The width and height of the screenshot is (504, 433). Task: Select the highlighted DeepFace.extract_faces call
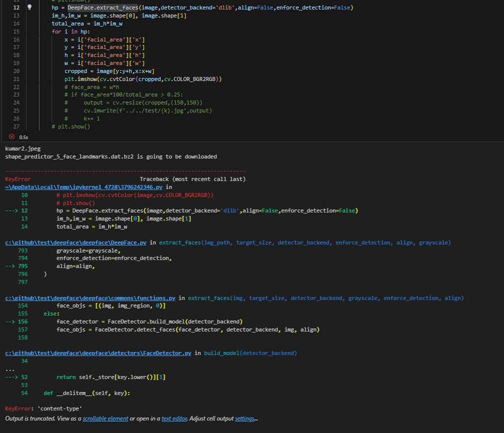point(103,7)
